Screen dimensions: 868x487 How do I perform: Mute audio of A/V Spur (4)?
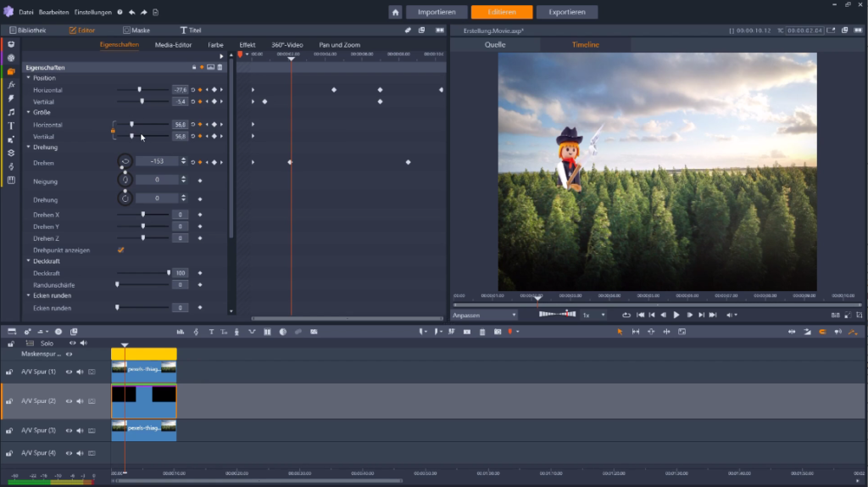81,453
